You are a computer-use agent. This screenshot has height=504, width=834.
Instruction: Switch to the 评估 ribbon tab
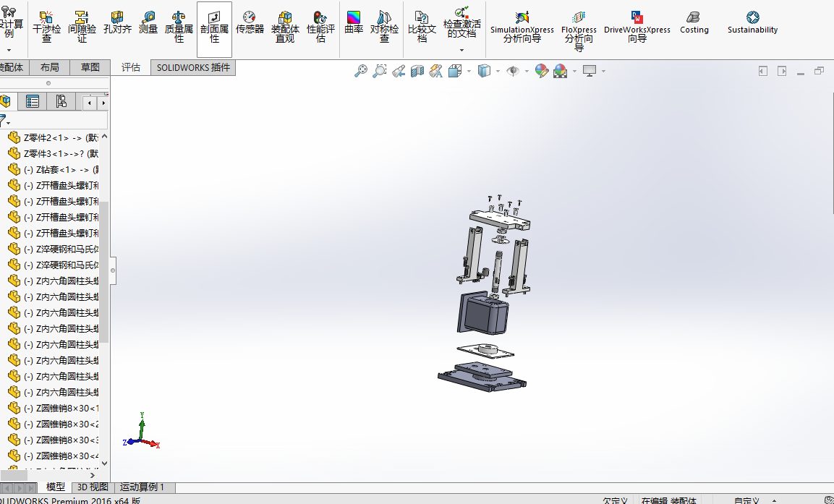click(x=131, y=67)
